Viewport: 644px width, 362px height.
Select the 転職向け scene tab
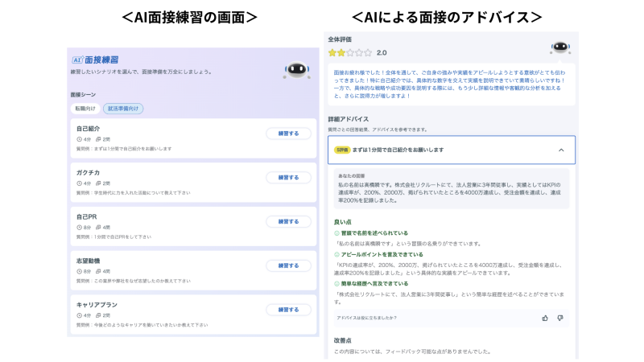click(85, 109)
